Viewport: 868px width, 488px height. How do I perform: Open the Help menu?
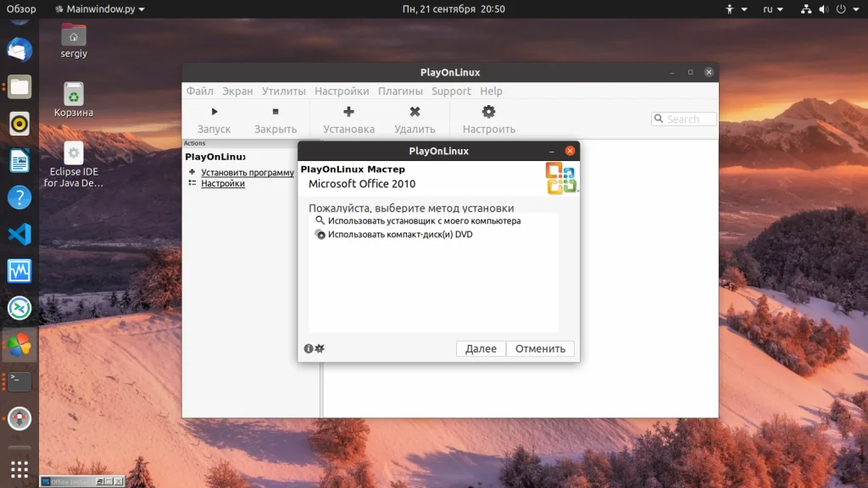click(x=491, y=91)
